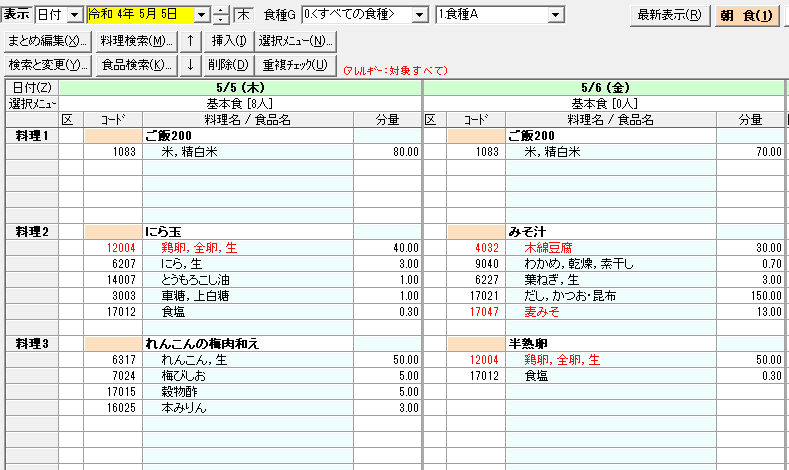Increment date with the stepper up arrow
This screenshot has width=789, height=470.
[221, 11]
